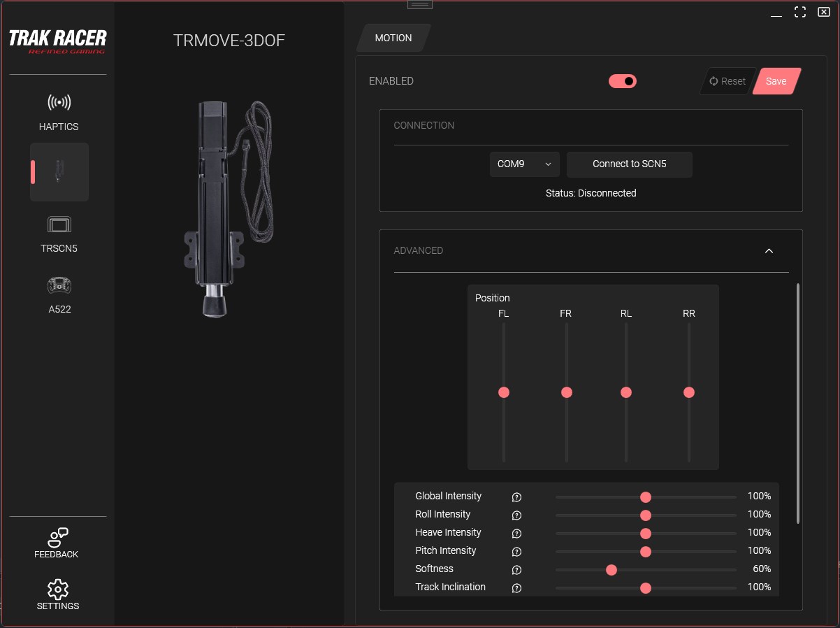840x628 pixels.
Task: Show the Track Inclination help icon
Action: pos(517,588)
